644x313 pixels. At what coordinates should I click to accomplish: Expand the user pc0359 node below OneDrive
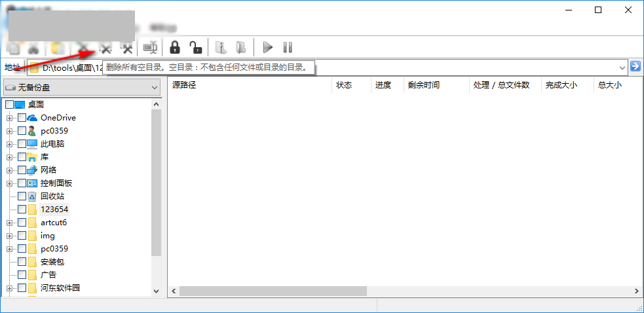click(x=9, y=132)
